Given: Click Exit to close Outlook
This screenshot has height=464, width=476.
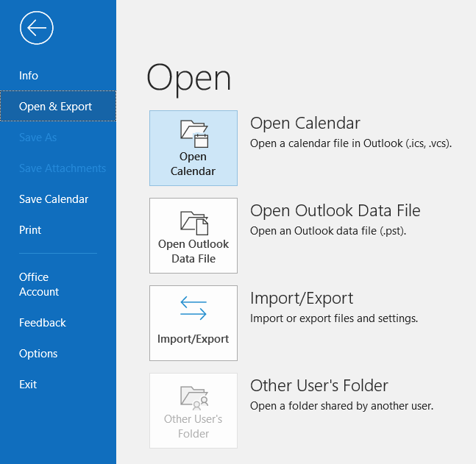Looking at the screenshot, I should point(28,385).
